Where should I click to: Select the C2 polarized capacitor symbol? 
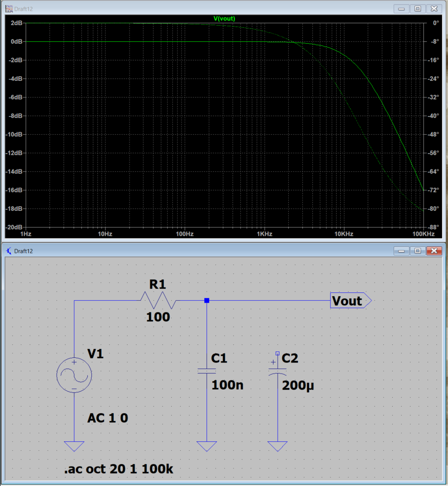tap(278, 372)
